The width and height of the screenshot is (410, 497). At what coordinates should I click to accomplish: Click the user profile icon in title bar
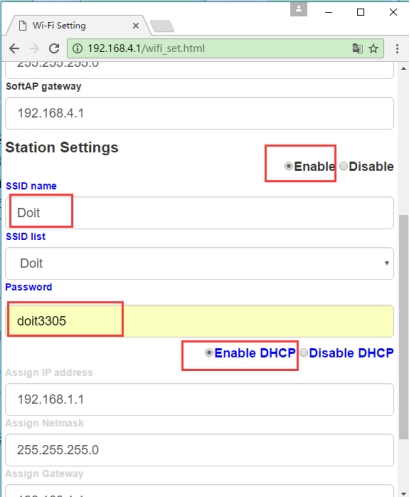coord(298,9)
